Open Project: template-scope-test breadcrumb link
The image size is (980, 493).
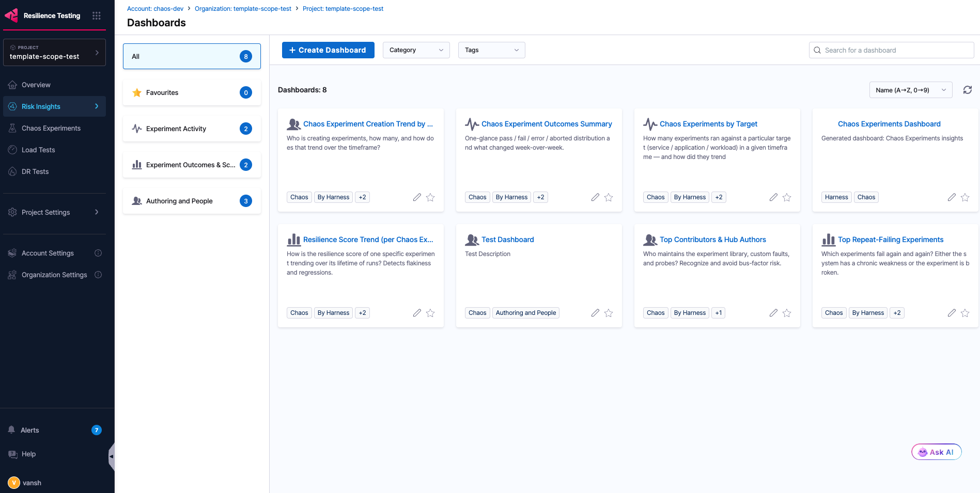point(343,9)
